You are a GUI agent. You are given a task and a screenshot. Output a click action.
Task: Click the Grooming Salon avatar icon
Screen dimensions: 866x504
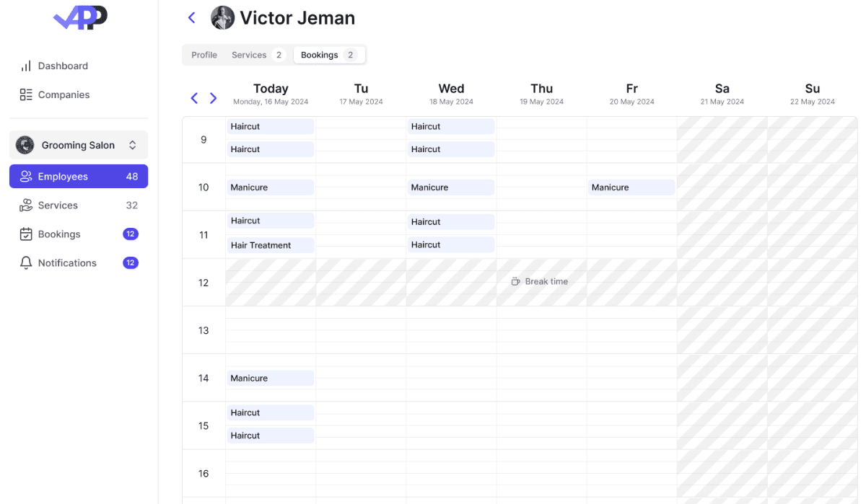click(x=24, y=144)
